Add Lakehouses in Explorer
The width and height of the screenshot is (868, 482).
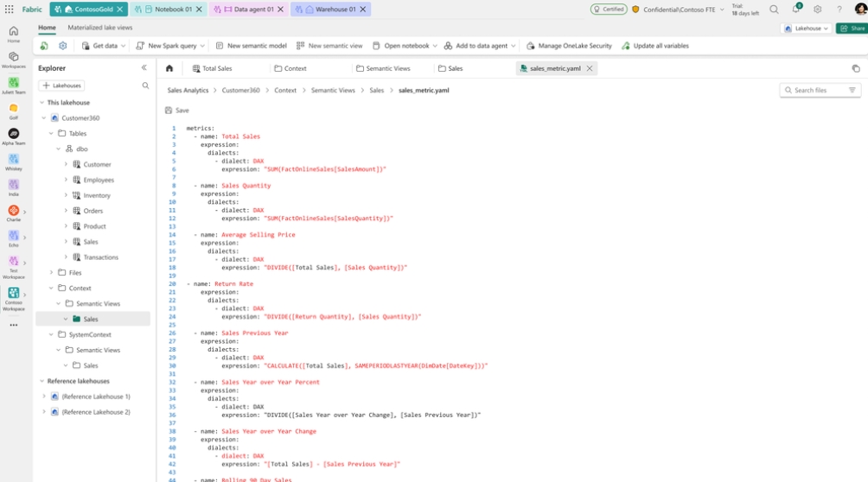coord(61,86)
